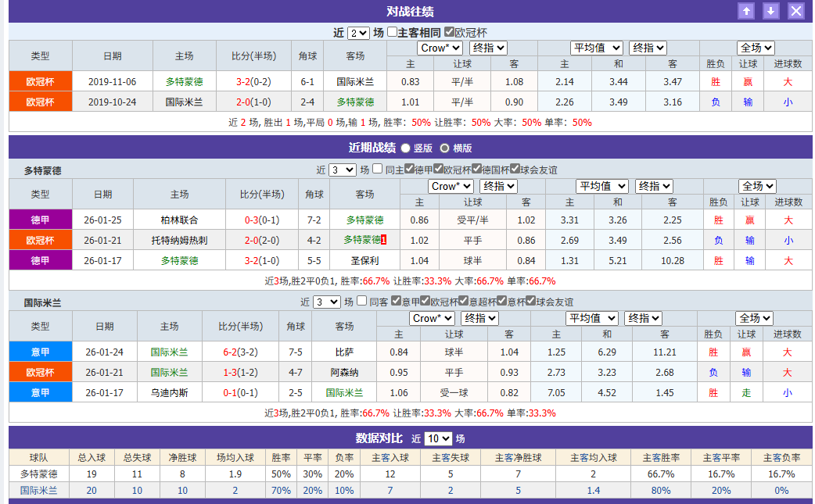Viewport: 815px width, 504px height.
Task: Click the down arrow icon in title bar
Action: pyautogui.click(x=770, y=11)
